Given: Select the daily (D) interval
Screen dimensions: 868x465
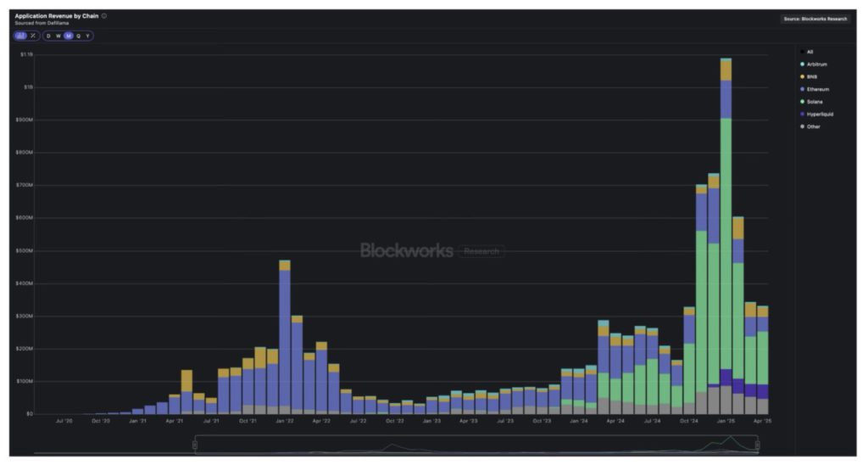Looking at the screenshot, I should (48, 36).
